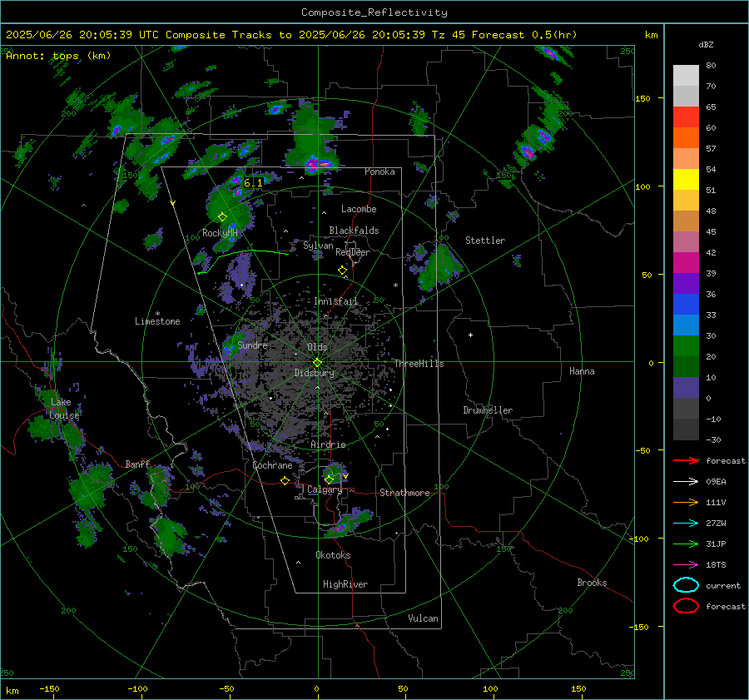Select the HighRiver label
This screenshot has height=700, width=749.
tap(345, 584)
